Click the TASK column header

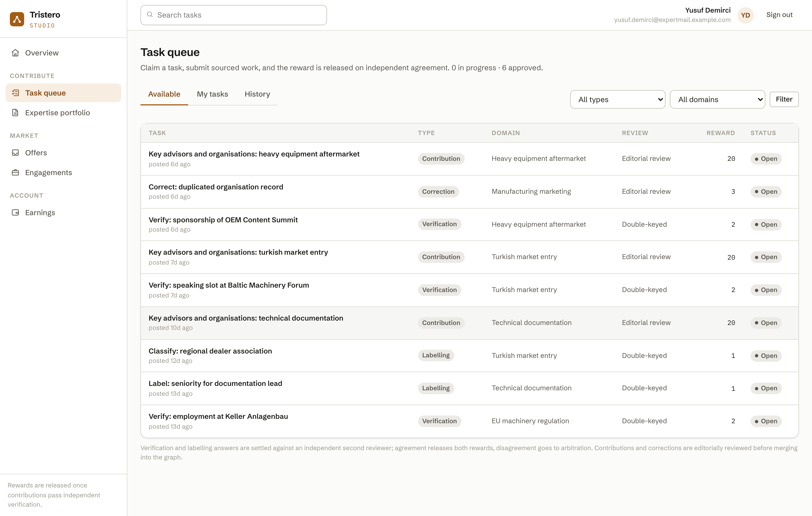[x=157, y=133]
